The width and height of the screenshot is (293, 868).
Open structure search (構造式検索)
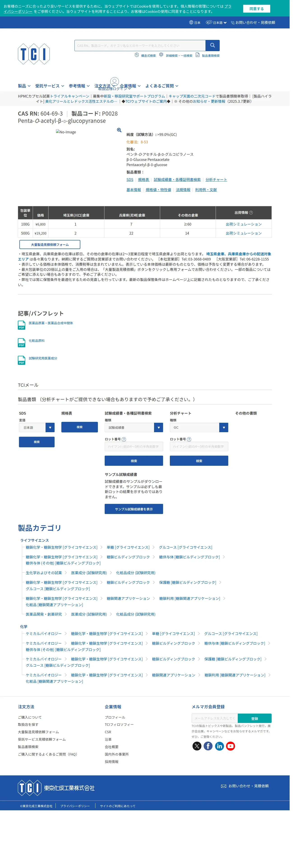tap(145, 55)
